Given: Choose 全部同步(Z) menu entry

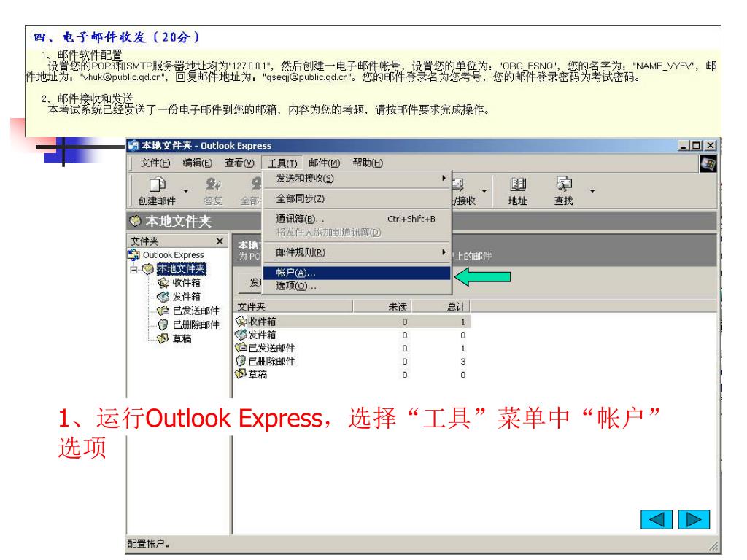Looking at the screenshot, I should click(x=357, y=198).
